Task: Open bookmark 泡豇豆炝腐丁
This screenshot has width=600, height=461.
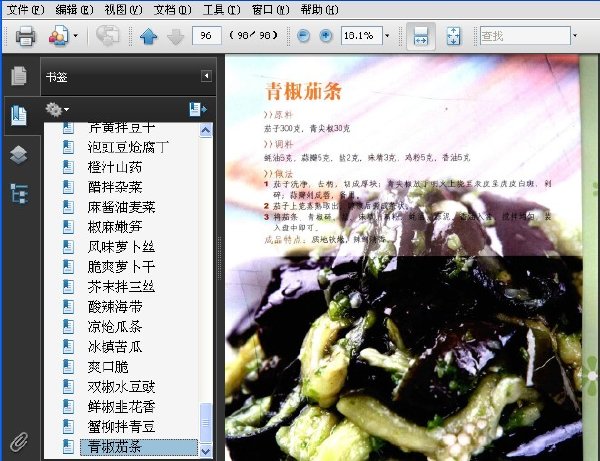Action: (x=128, y=147)
